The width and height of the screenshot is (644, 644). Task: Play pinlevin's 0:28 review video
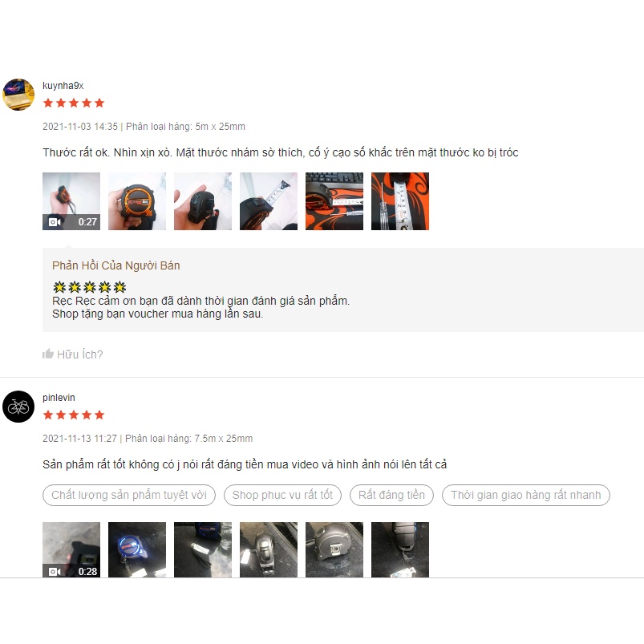pyautogui.click(x=71, y=550)
